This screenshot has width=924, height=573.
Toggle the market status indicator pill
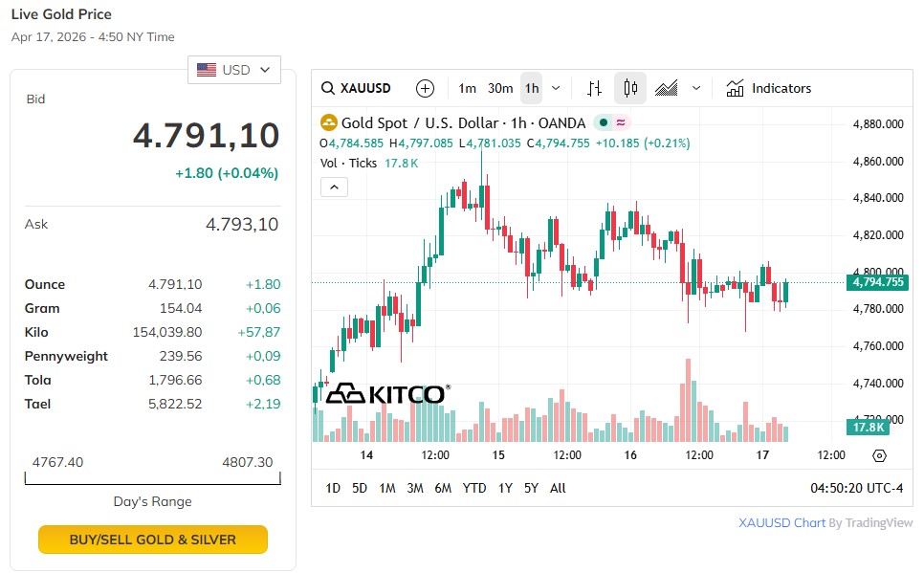point(611,122)
